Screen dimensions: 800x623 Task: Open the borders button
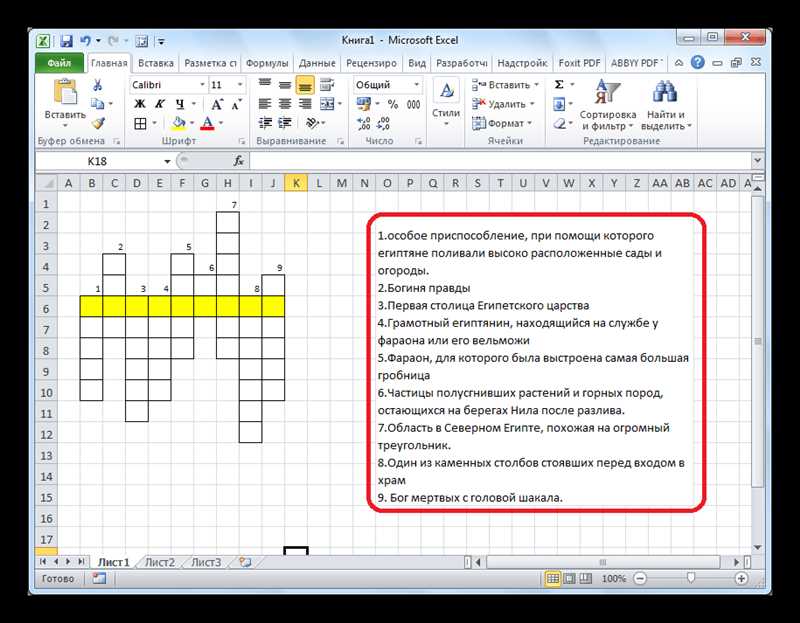(x=140, y=123)
